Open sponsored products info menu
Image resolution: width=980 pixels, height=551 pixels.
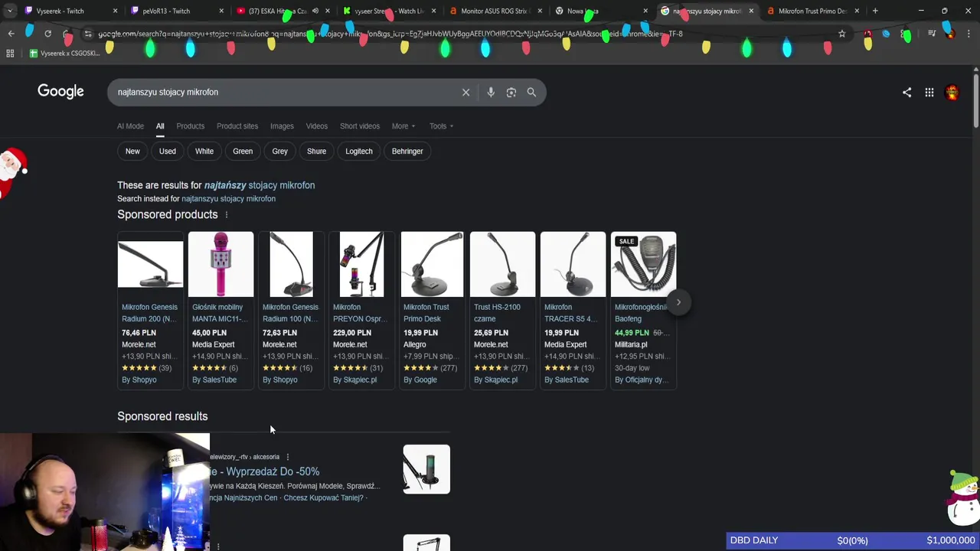(x=226, y=215)
